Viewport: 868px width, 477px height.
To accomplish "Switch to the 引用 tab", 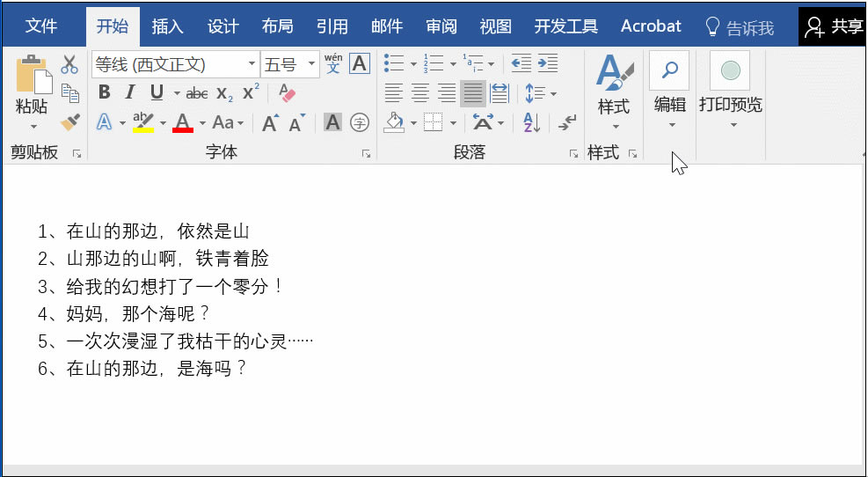I will (332, 26).
